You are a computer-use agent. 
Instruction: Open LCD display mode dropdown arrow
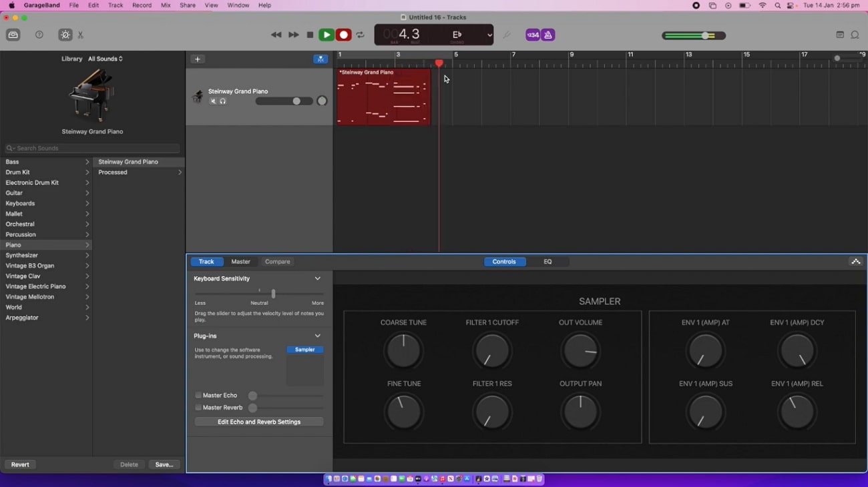489,35
